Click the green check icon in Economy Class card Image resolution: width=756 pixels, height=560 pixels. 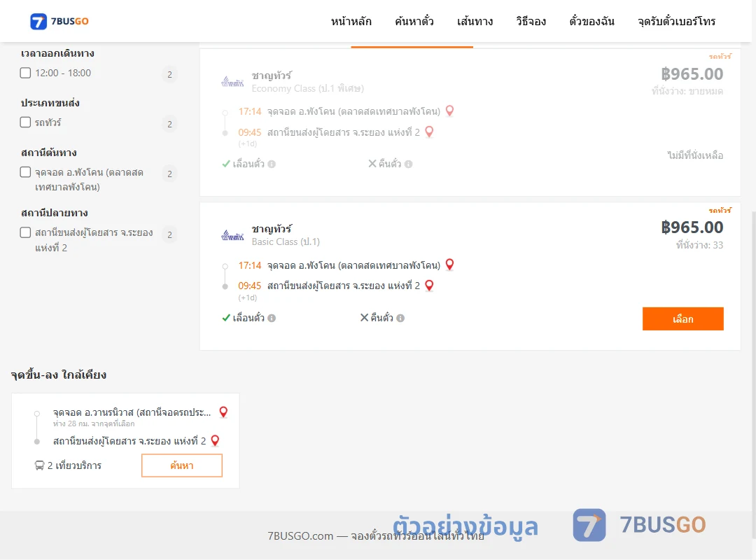click(225, 164)
